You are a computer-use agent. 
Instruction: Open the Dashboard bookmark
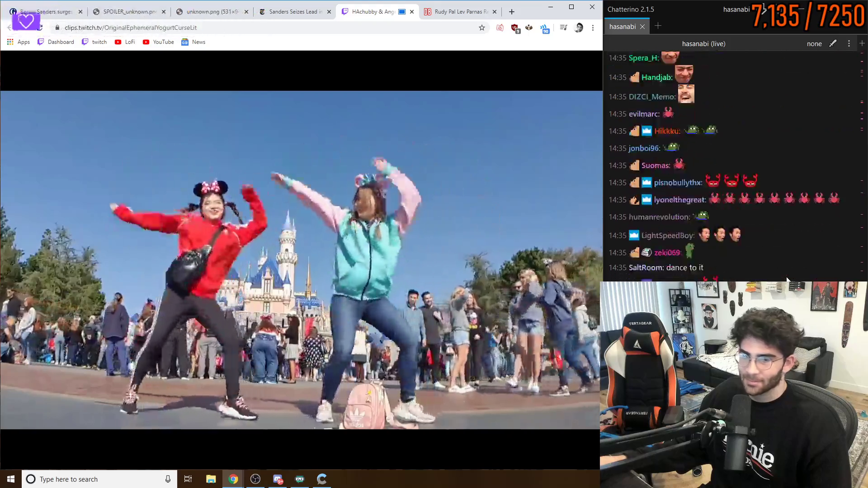pyautogui.click(x=56, y=42)
